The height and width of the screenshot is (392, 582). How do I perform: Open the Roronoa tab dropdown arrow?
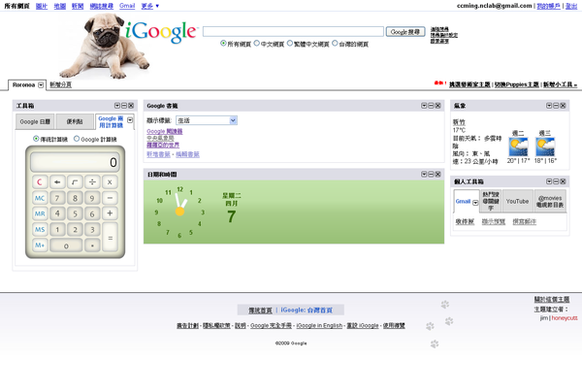41,85
